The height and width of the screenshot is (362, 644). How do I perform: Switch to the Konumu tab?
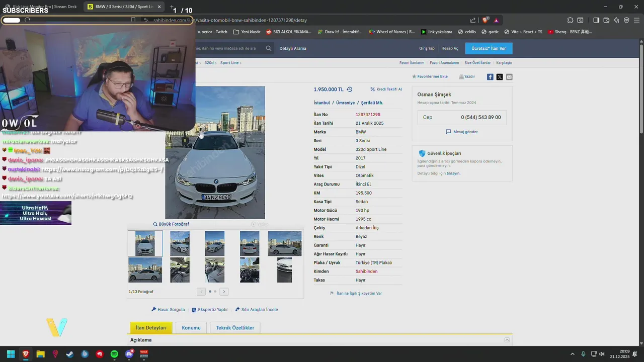[x=191, y=328]
